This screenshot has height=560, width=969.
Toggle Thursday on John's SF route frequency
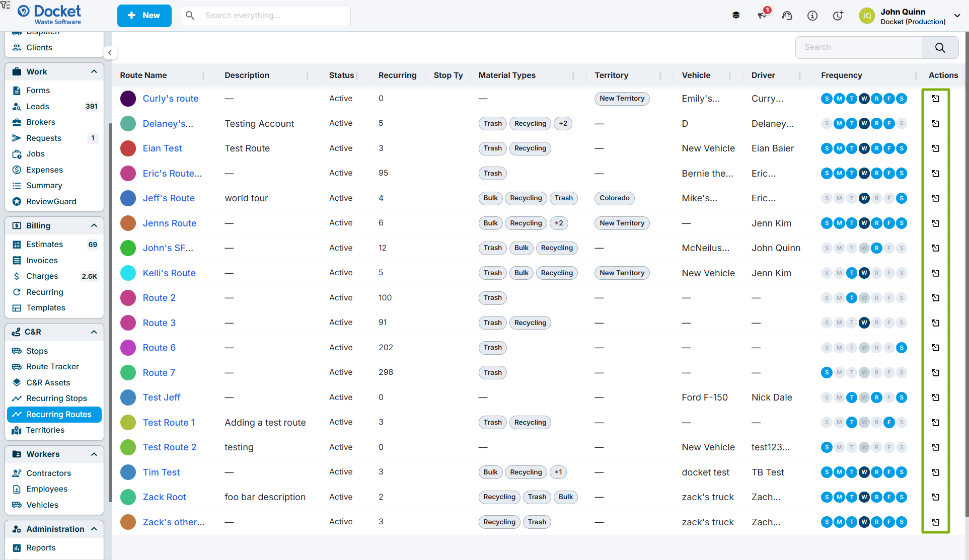pyautogui.click(x=877, y=248)
